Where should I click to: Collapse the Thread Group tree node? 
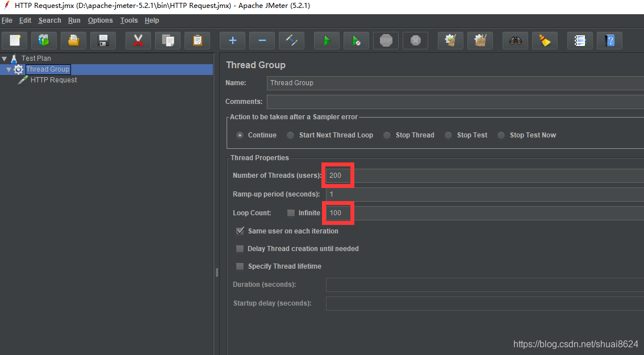click(x=9, y=69)
